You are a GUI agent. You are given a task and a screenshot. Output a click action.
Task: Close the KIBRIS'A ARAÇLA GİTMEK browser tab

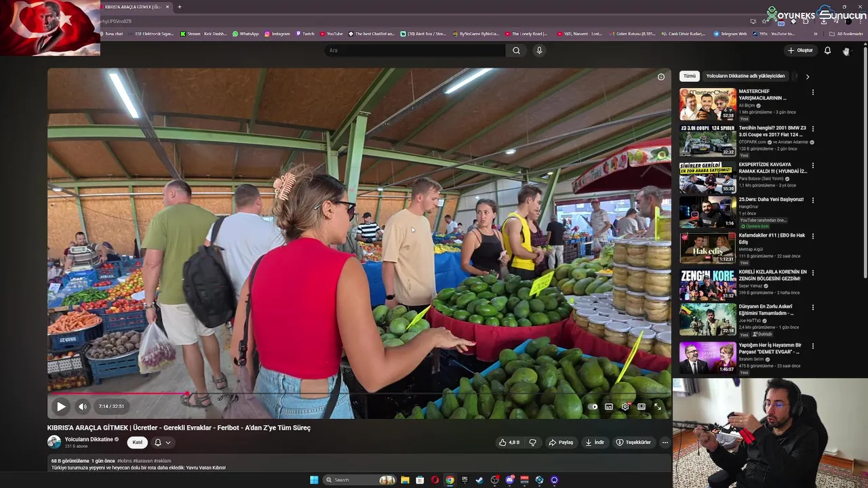click(x=167, y=7)
